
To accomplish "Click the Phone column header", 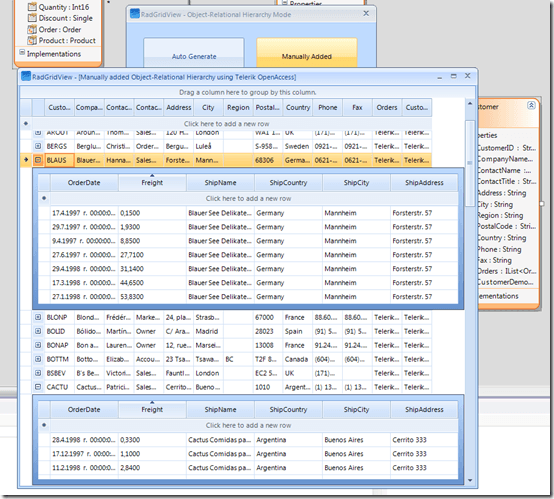I will point(328,107).
